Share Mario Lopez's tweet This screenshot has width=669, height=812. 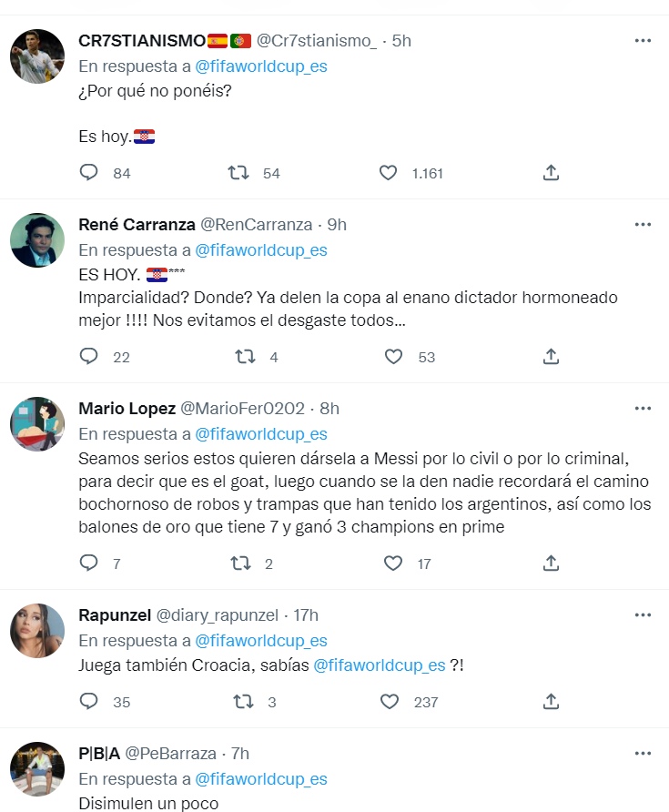(x=551, y=563)
